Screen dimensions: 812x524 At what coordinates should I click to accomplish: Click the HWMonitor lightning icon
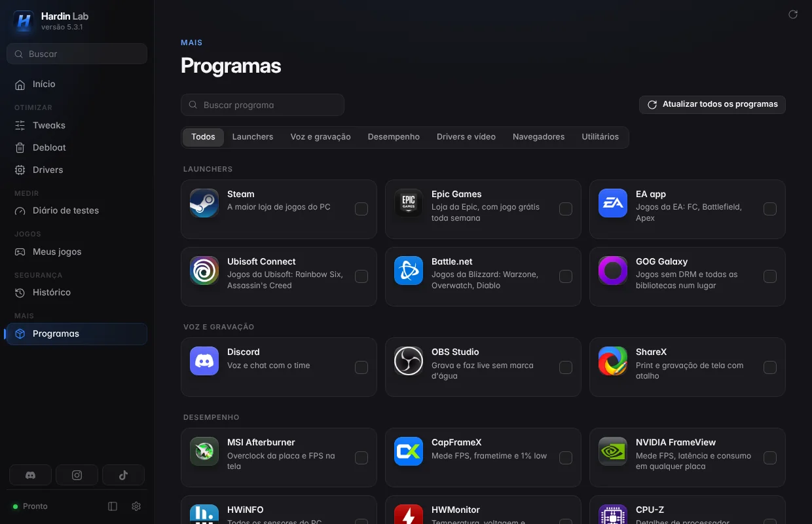[409, 514]
